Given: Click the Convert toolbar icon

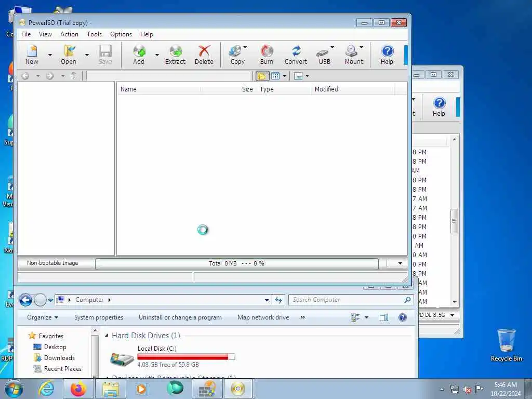Looking at the screenshot, I should (296, 55).
